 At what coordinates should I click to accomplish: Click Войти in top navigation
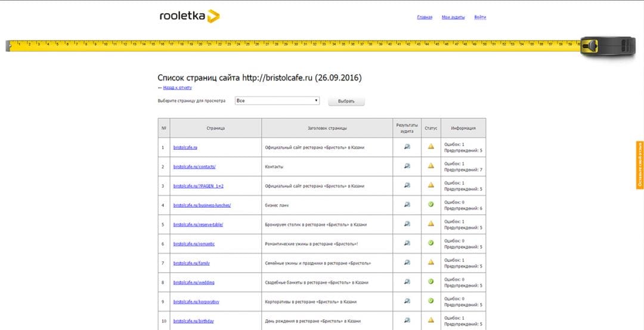480,17
